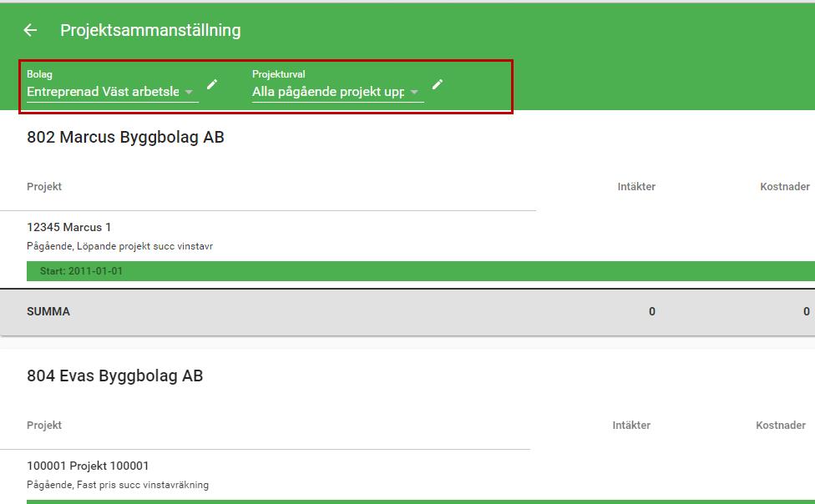Select 802 Marcus Byggbolag AB heading
815x504 pixels.
tap(125, 137)
